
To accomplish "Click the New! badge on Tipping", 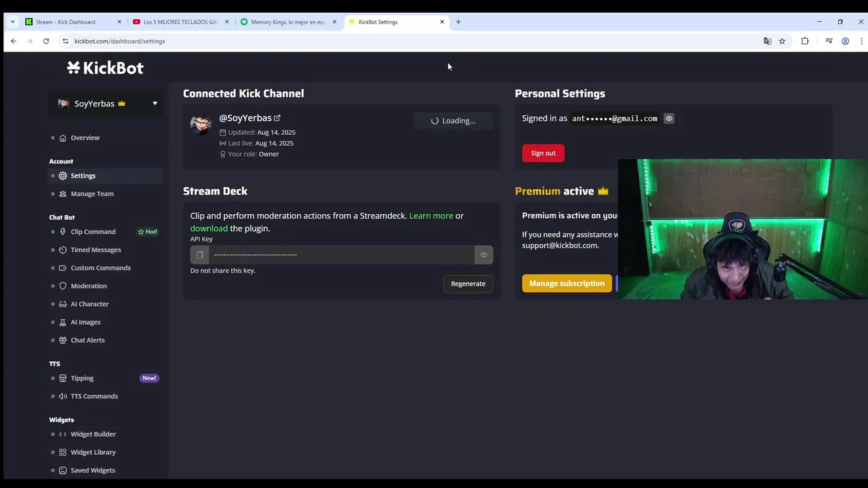I will (x=149, y=378).
